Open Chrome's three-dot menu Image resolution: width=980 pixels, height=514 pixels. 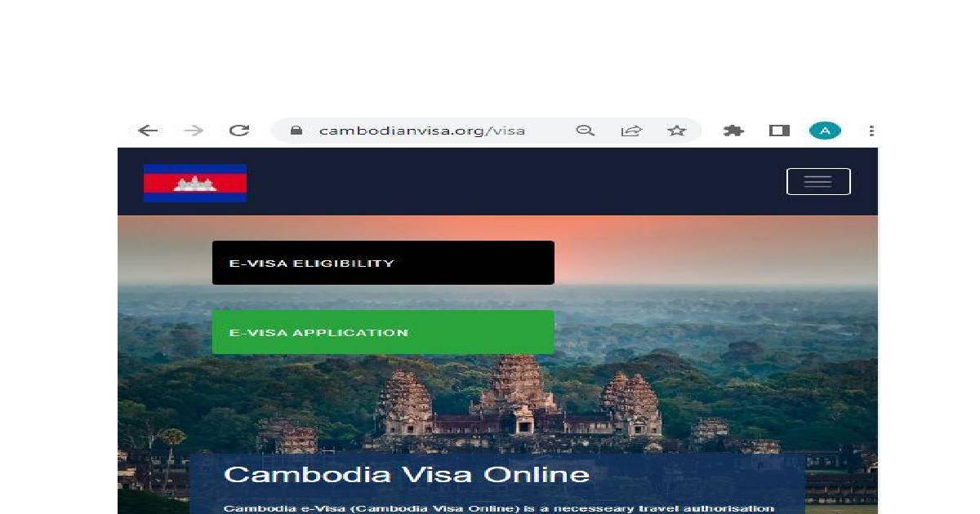(871, 131)
